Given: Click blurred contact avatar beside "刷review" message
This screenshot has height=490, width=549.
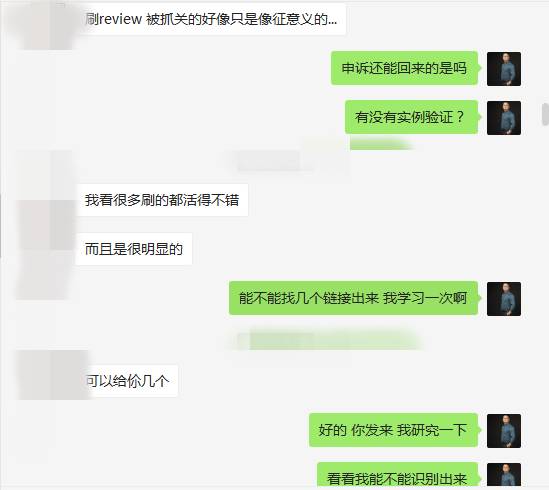Looking at the screenshot, I should click(x=44, y=25).
